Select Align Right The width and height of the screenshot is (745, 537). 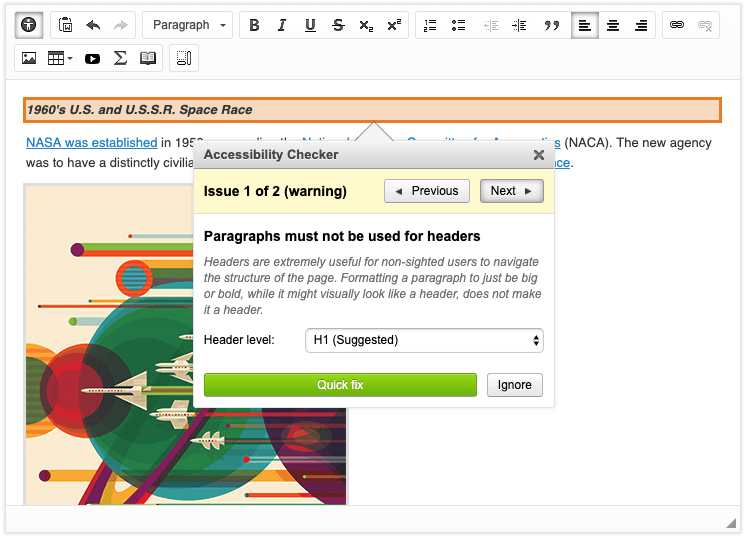point(641,25)
